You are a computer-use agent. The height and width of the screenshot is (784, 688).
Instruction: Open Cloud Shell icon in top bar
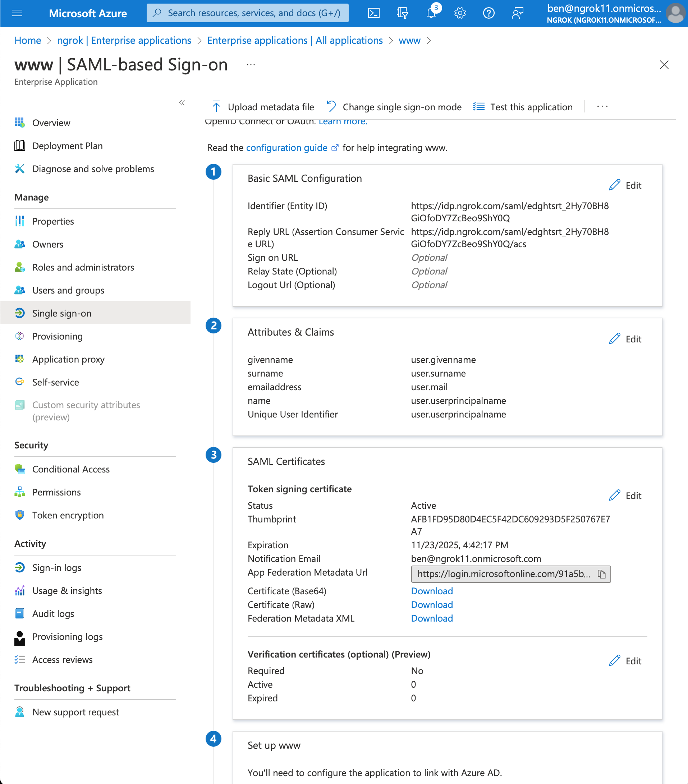373,13
